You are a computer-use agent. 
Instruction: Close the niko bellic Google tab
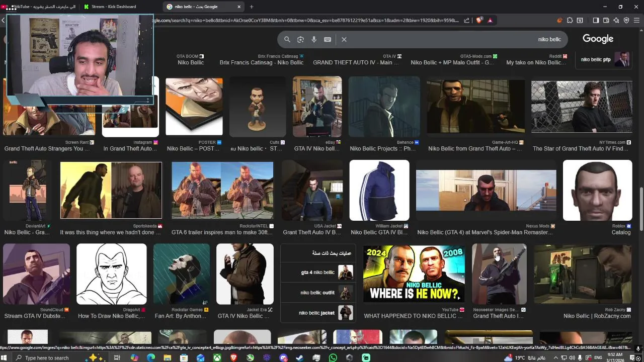(x=239, y=7)
